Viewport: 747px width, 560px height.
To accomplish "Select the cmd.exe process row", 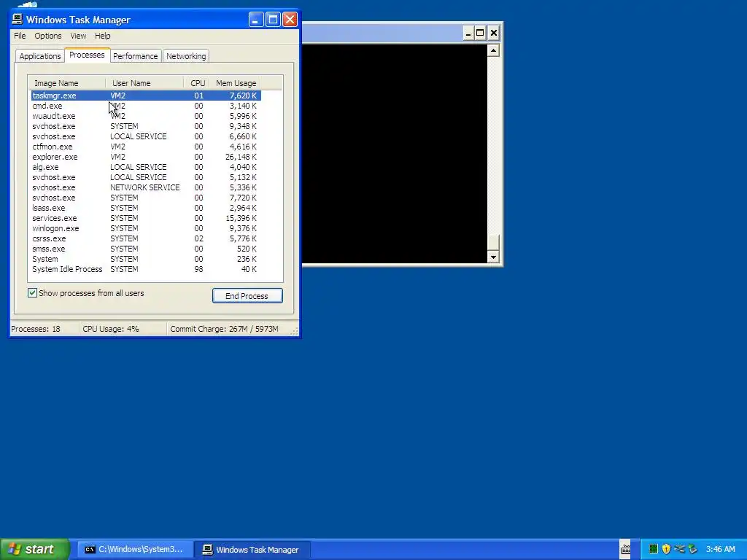I will (x=145, y=106).
